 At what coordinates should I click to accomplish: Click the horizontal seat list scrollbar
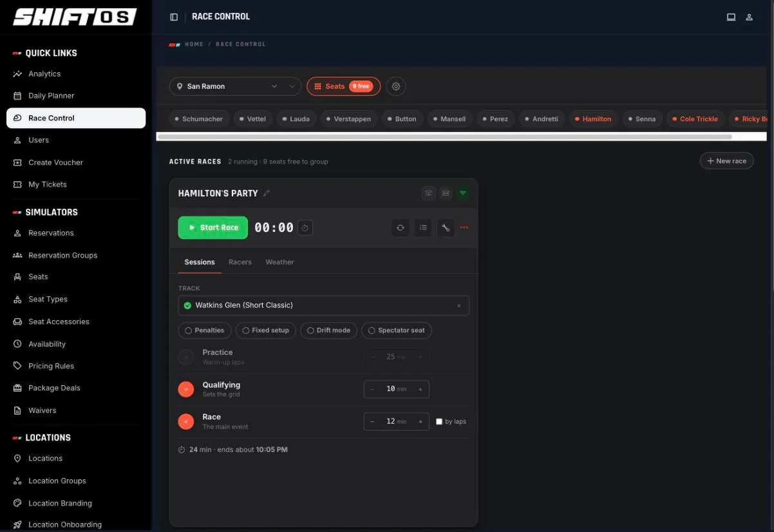444,137
